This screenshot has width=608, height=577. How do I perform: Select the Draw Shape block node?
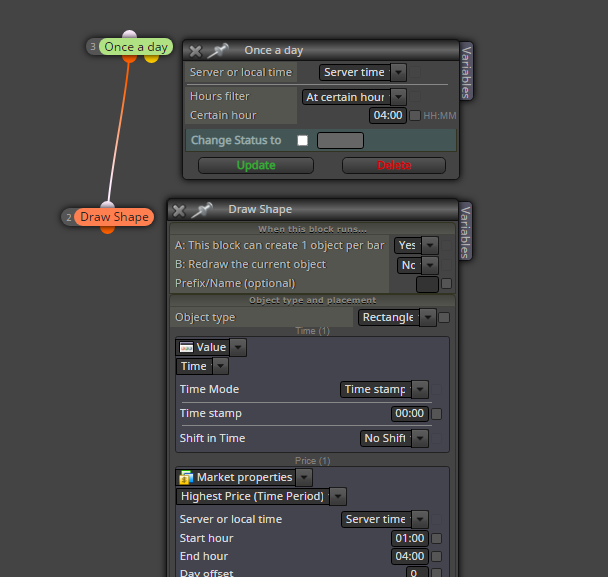click(x=114, y=217)
